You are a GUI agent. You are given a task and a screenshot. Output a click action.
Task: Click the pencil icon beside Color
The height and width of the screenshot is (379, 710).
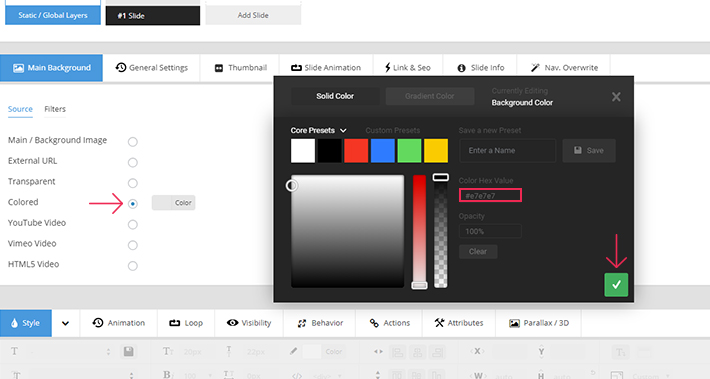point(293,351)
